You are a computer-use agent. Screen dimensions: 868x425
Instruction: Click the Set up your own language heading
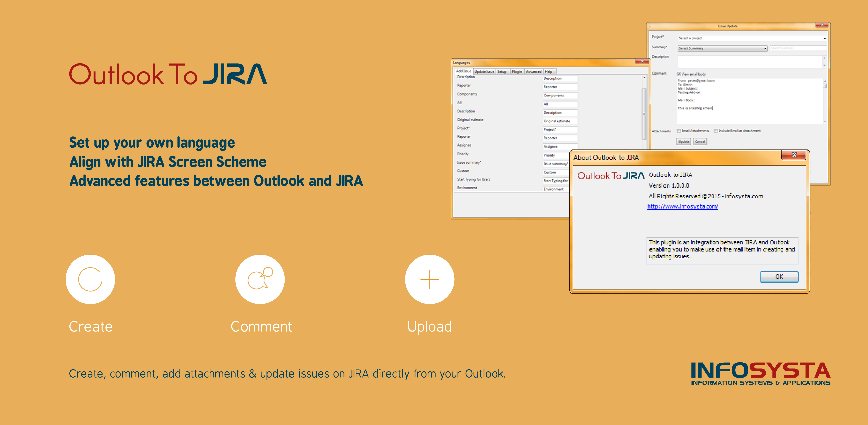(152, 143)
